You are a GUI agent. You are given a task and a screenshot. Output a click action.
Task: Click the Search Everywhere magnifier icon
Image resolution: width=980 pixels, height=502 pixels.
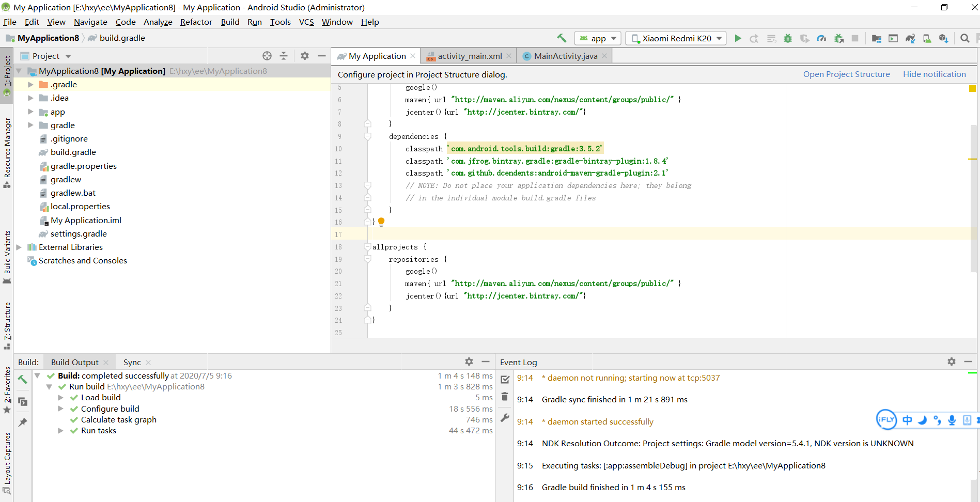[x=965, y=38]
